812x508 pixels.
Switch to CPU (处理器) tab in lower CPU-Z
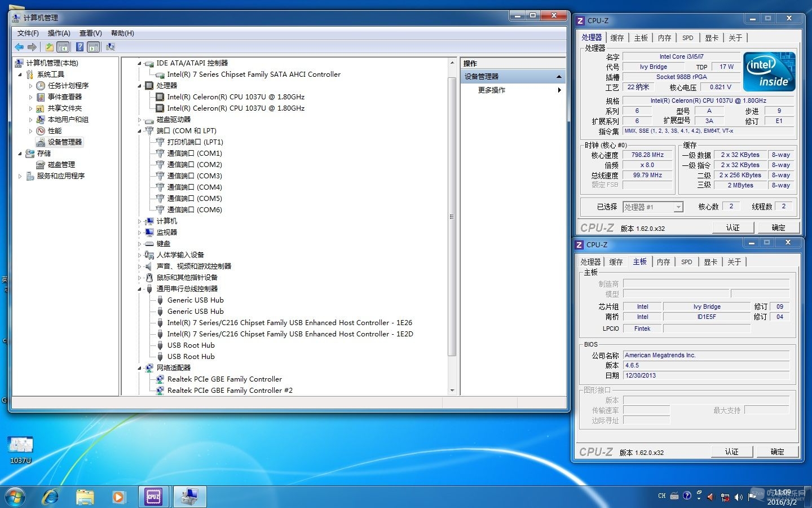590,262
